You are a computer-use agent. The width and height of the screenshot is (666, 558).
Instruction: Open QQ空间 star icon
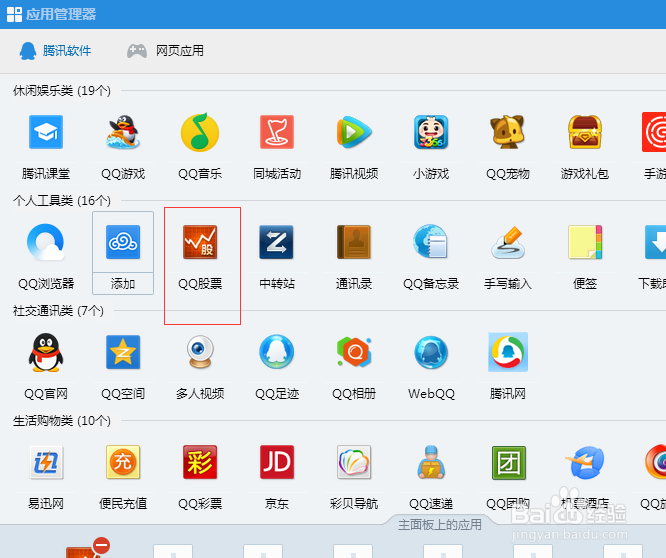123,352
